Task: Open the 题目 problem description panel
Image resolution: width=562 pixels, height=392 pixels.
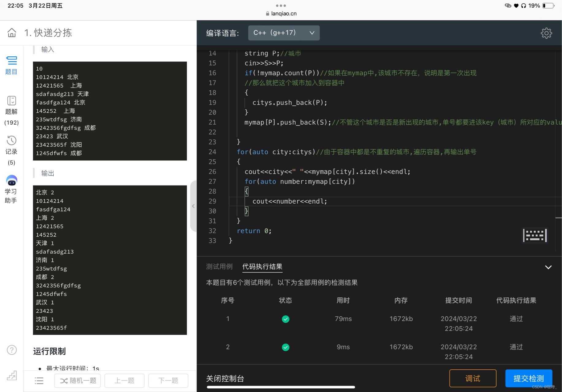Action: click(x=11, y=65)
